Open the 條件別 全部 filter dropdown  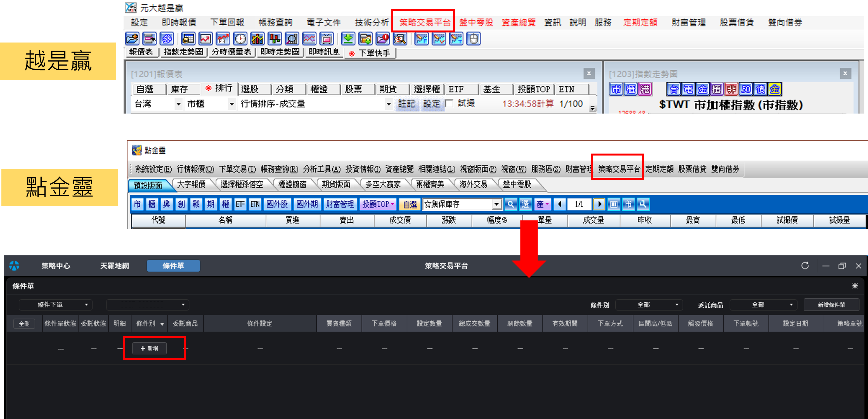click(649, 305)
